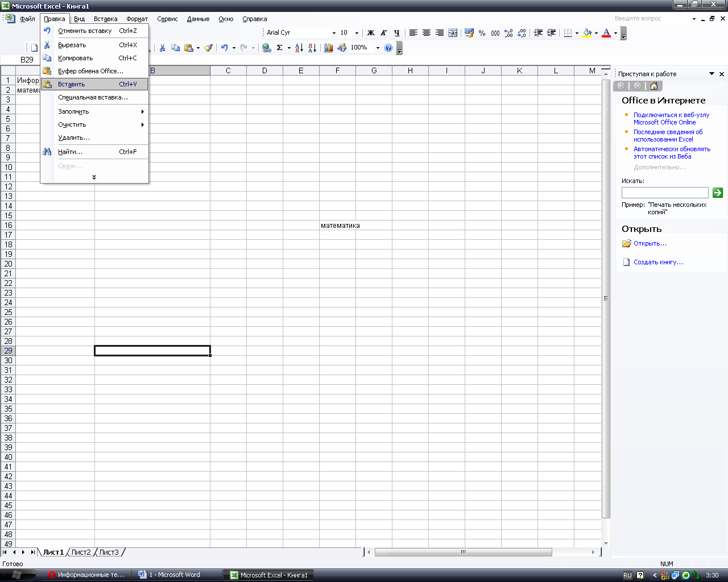Open the Paste options dropdown arrow
Screen dimensions: 728x582
[x=198, y=48]
